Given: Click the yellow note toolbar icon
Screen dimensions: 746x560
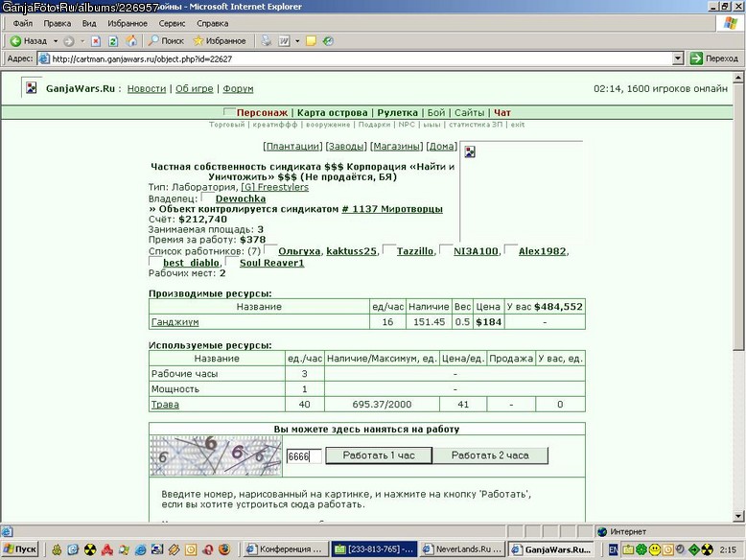Looking at the screenshot, I should tap(311, 41).
